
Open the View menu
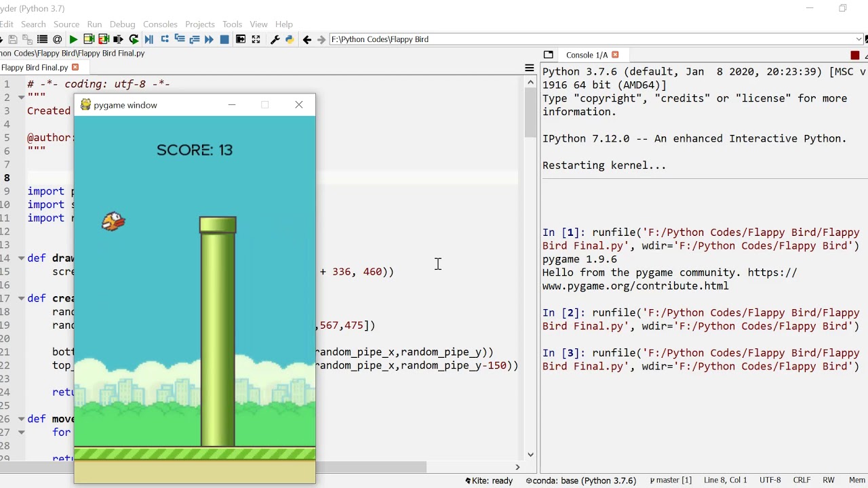tap(258, 24)
